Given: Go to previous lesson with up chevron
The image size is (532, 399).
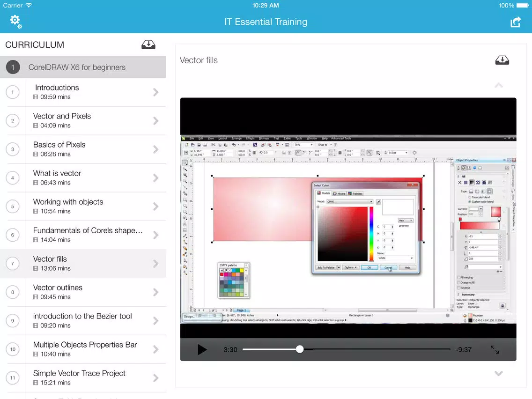Looking at the screenshot, I should click(498, 85).
